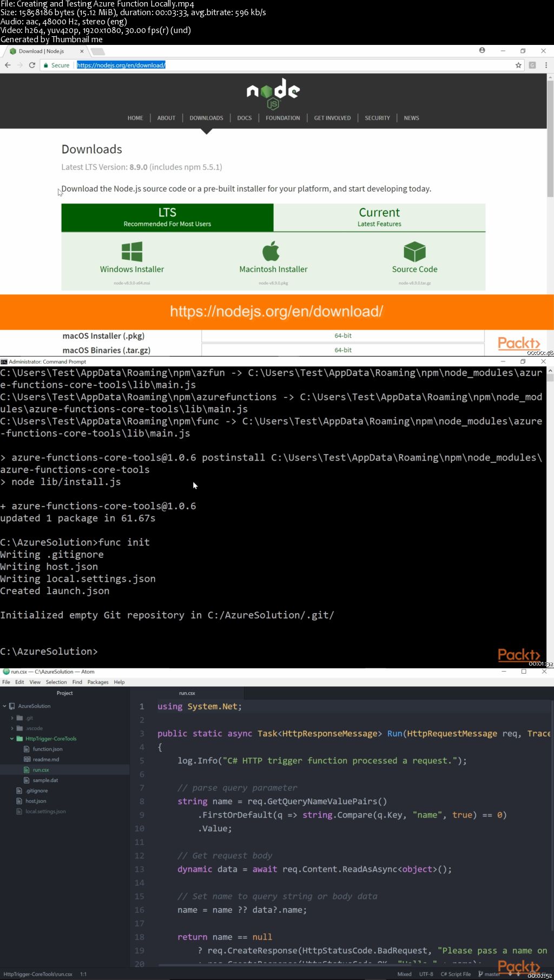Switch to the run.csx editor tab
This screenshot has height=980, width=554.
click(187, 693)
